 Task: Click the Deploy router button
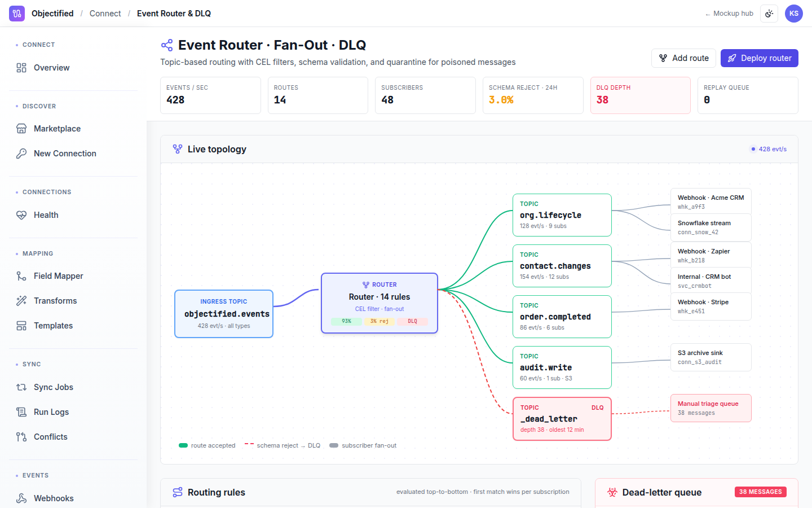pyautogui.click(x=760, y=58)
